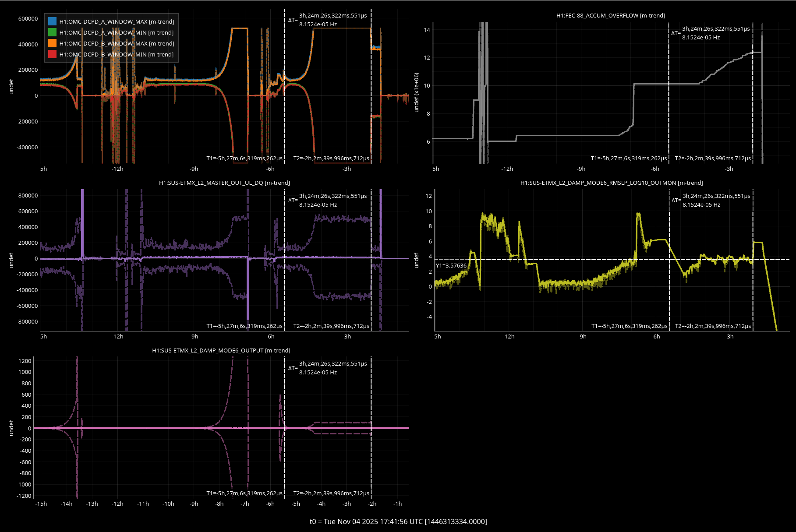This screenshot has height=532, width=796.
Task: Select the H1:OMC-DCPD_A_WINDOW_MAX legend label
Action: click(117, 21)
